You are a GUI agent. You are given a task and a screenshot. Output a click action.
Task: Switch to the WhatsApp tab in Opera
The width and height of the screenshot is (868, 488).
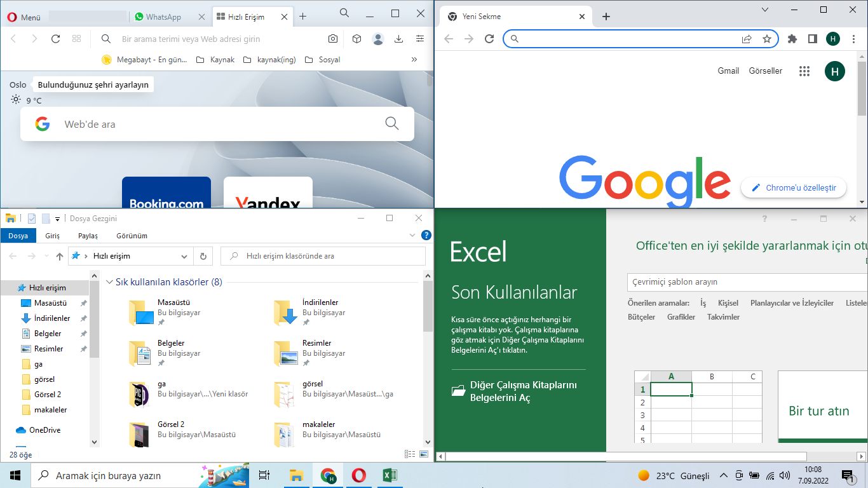pyautogui.click(x=163, y=17)
